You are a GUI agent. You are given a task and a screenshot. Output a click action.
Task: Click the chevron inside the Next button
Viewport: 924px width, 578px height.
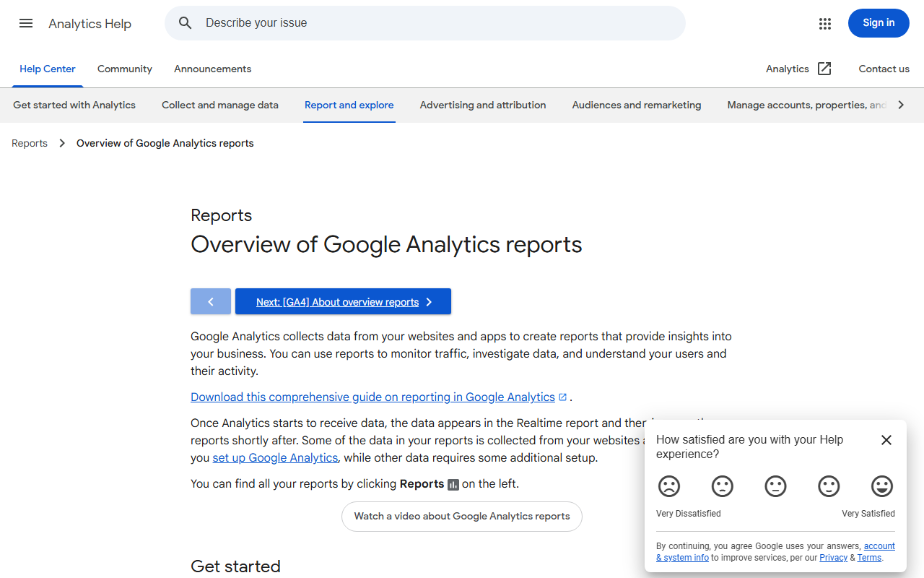click(x=429, y=302)
